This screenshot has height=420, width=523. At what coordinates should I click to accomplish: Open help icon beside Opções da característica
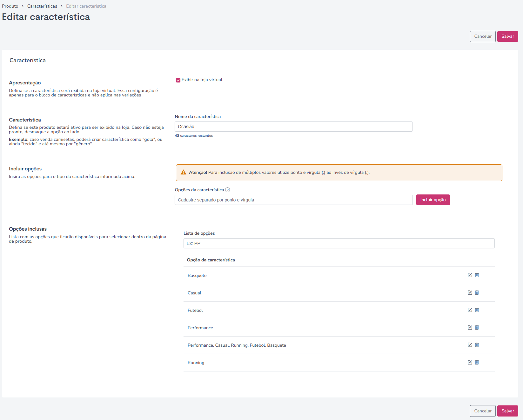227,190
